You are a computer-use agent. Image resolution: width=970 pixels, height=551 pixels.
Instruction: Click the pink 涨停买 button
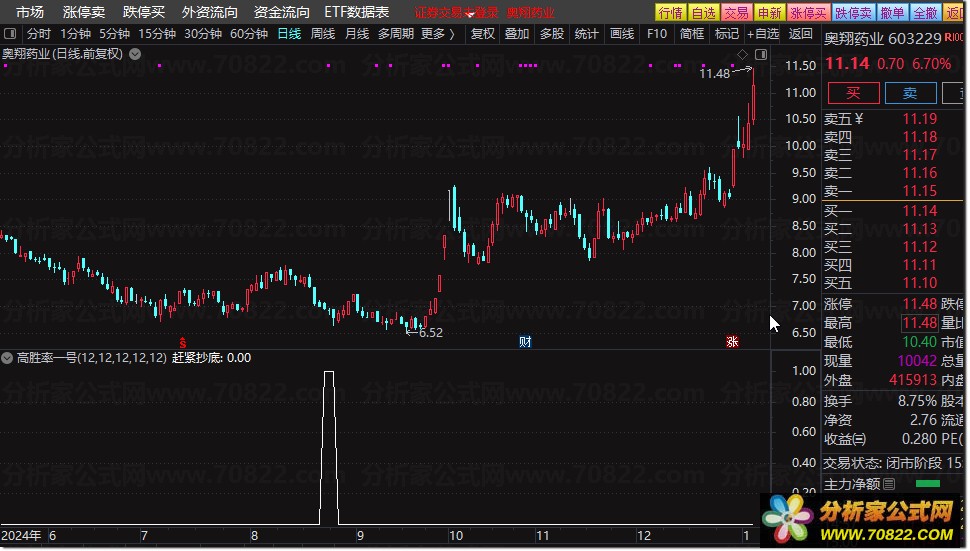click(x=809, y=12)
